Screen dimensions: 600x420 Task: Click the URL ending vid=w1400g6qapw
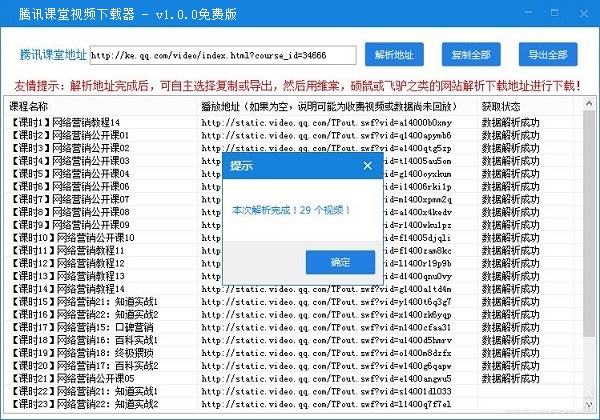click(326, 366)
